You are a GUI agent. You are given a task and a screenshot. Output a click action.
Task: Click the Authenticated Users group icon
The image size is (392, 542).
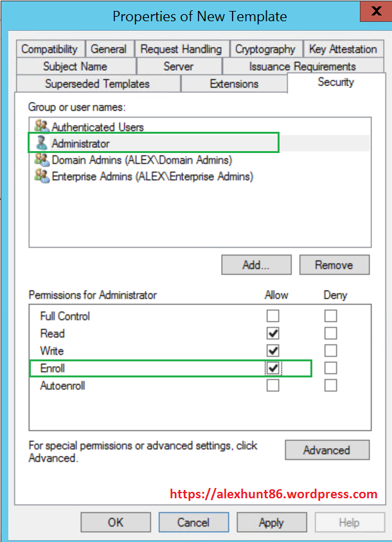(x=42, y=127)
